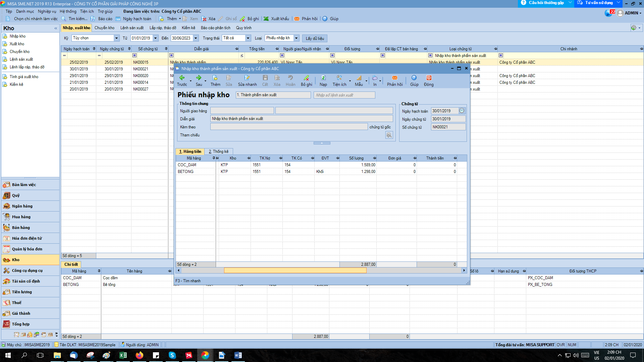Switch to the Thống kê tab
This screenshot has height=362, width=644.
(x=219, y=152)
